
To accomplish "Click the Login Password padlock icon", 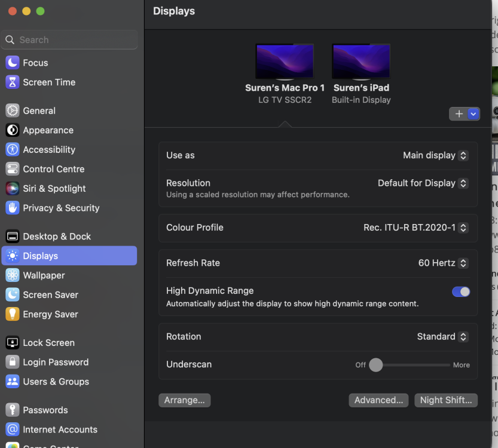I will pyautogui.click(x=13, y=362).
